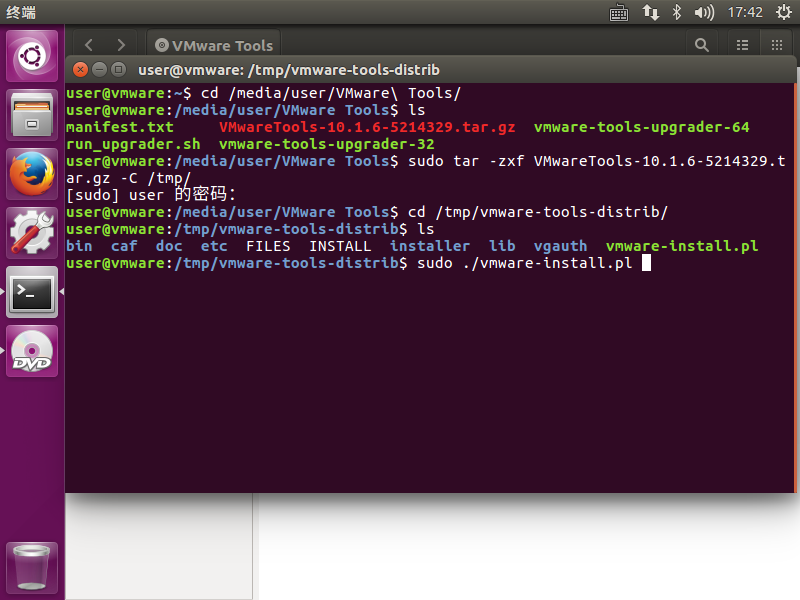800x600 pixels.
Task: Click FILES in terminal listing
Action: click(268, 246)
